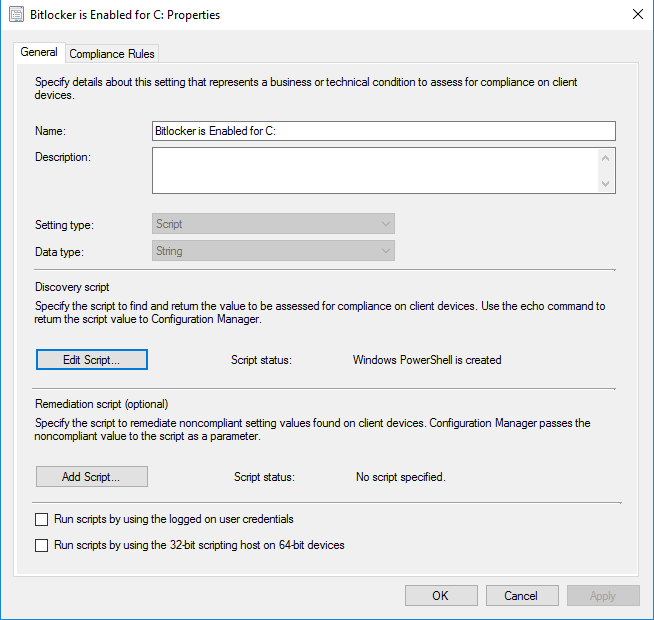Switch to the General tab
Image resolution: width=654 pixels, height=620 pixels.
tap(39, 52)
